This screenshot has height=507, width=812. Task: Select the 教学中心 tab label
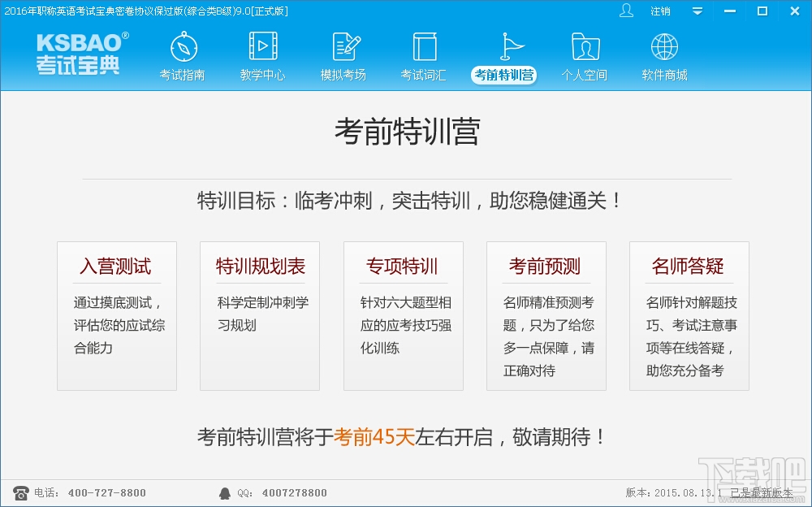(262, 76)
